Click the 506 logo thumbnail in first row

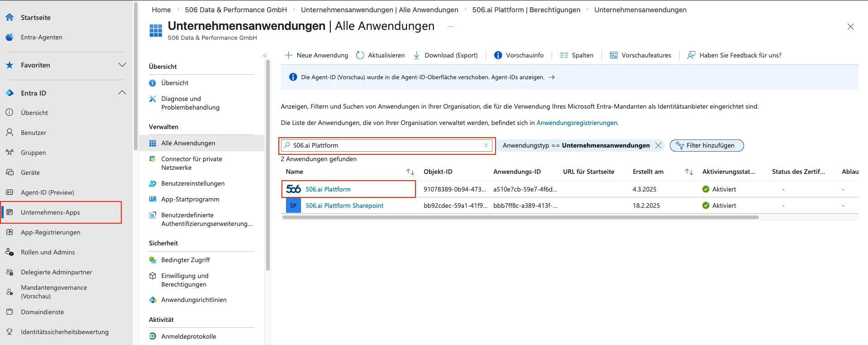tap(293, 189)
